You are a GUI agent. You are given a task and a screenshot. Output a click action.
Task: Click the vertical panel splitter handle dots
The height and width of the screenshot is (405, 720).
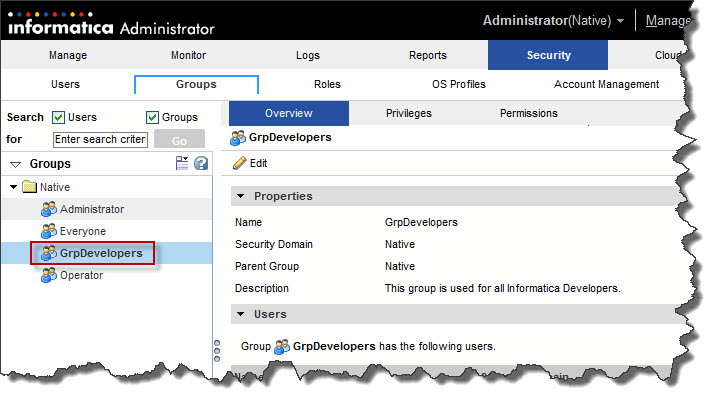pyautogui.click(x=217, y=351)
